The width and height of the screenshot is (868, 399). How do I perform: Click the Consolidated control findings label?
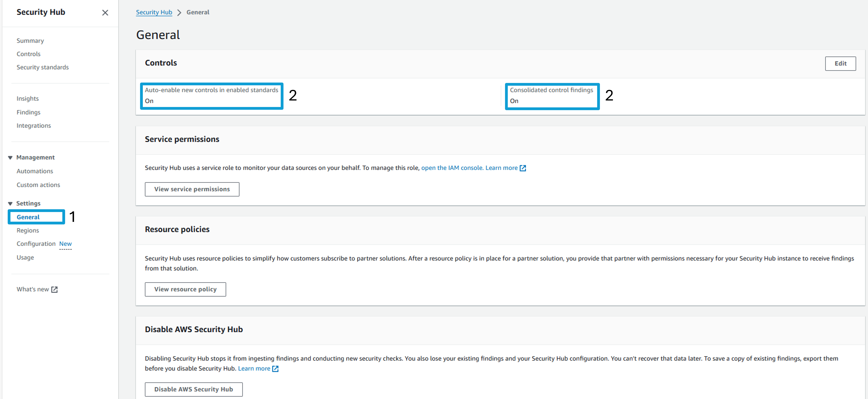pyautogui.click(x=552, y=90)
